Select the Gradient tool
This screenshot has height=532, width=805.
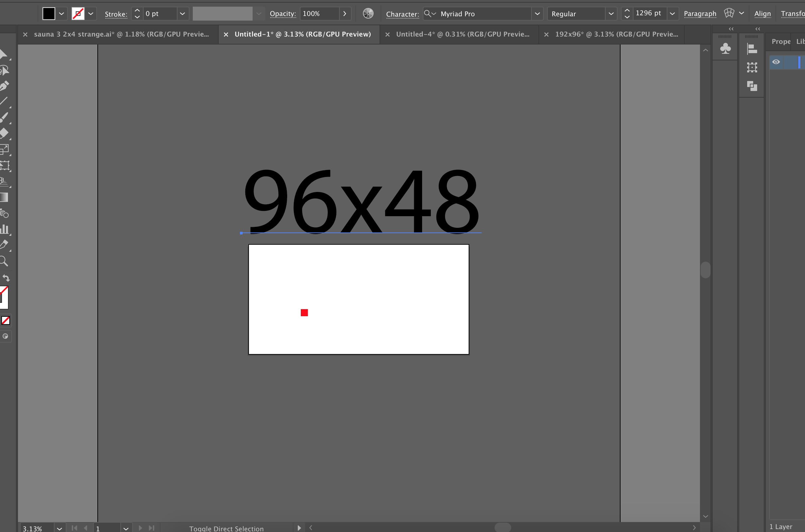click(4, 198)
